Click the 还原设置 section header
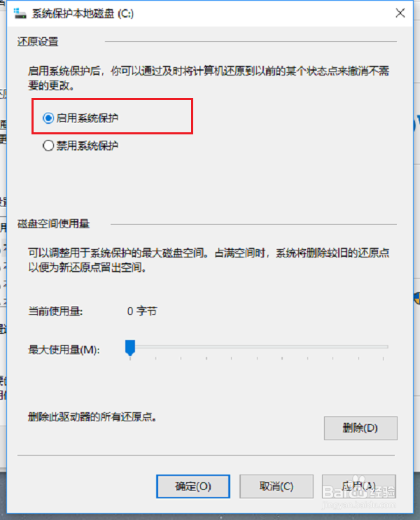Viewport: 420px width, 520px height. coord(38,42)
